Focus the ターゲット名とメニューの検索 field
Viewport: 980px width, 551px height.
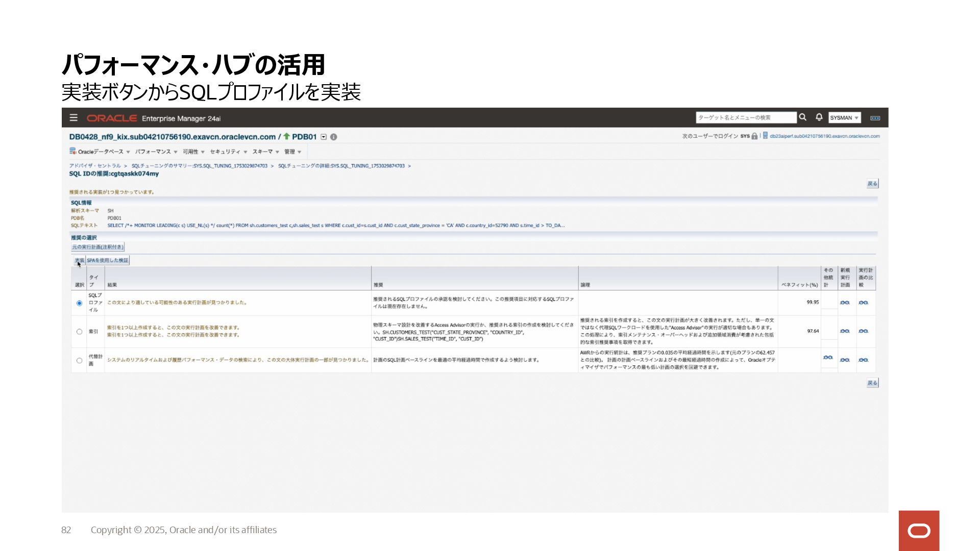746,118
